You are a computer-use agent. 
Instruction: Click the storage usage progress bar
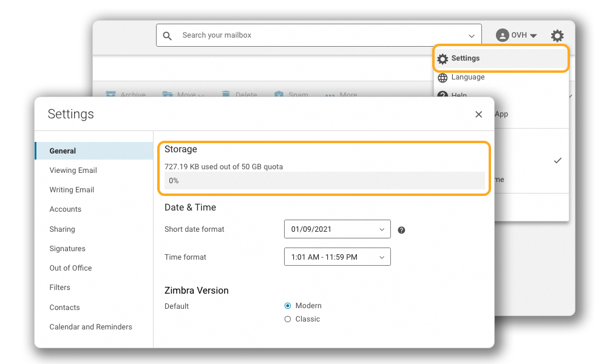pyautogui.click(x=325, y=181)
